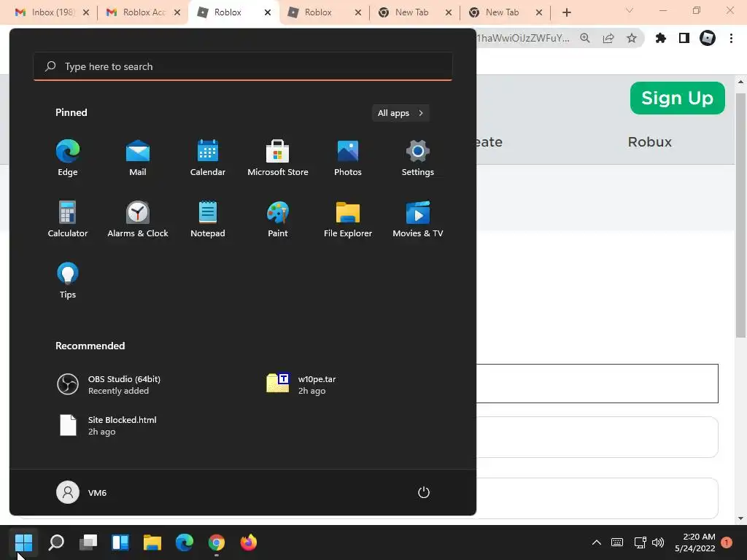
Task: Open the Robux link on Roblox page
Action: [x=650, y=142]
